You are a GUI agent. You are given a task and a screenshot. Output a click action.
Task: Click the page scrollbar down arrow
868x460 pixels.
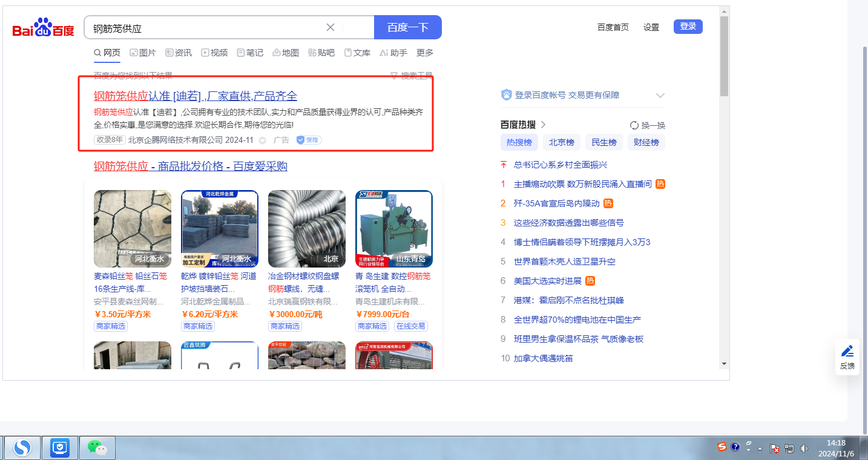[x=724, y=363]
